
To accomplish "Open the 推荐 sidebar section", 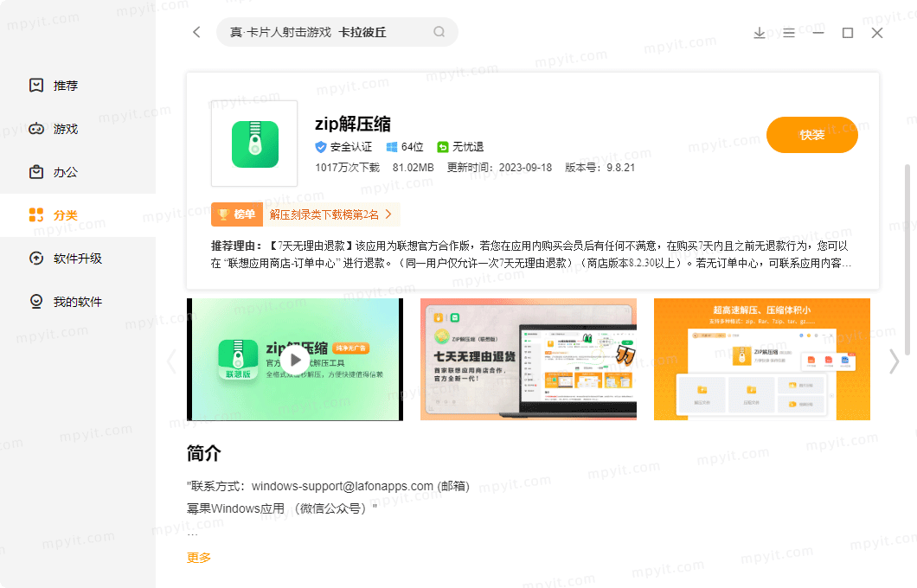I will pos(78,86).
